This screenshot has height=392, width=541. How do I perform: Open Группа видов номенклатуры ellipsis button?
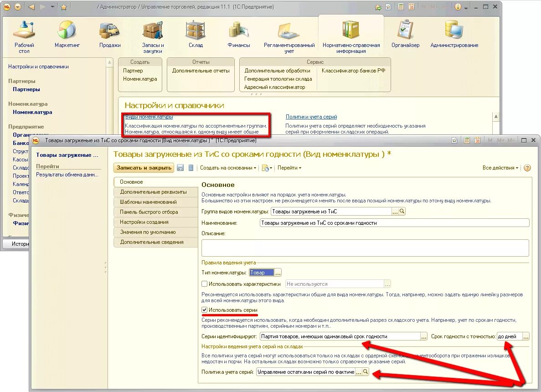[x=395, y=211]
